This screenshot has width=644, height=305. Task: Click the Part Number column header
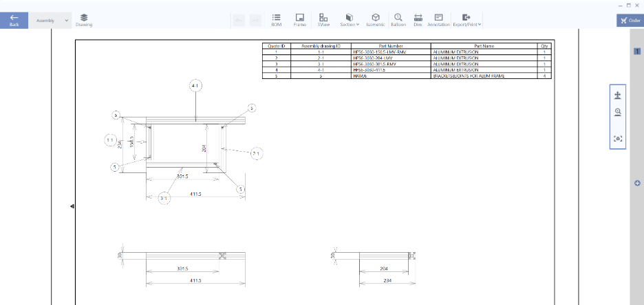coord(391,46)
